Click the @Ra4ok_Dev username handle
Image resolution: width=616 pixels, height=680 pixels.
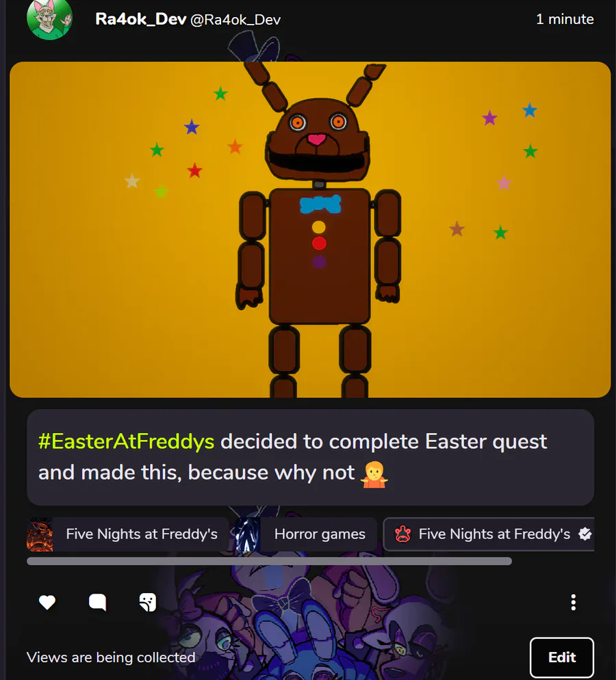[235, 20]
